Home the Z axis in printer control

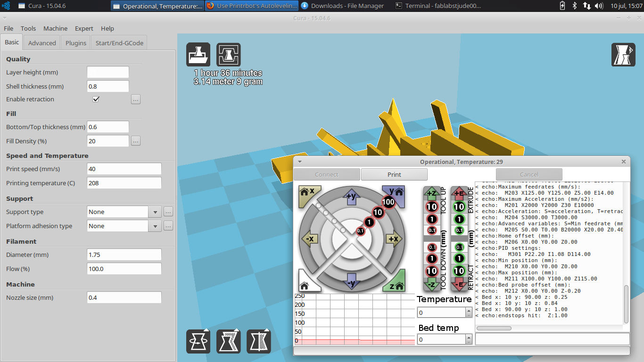click(x=395, y=283)
